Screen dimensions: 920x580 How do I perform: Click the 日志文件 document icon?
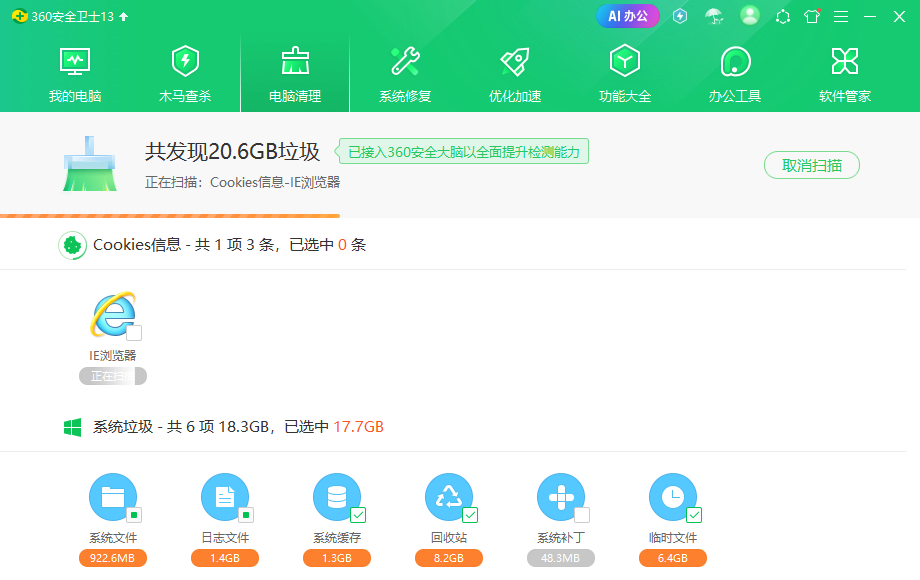pos(225,497)
